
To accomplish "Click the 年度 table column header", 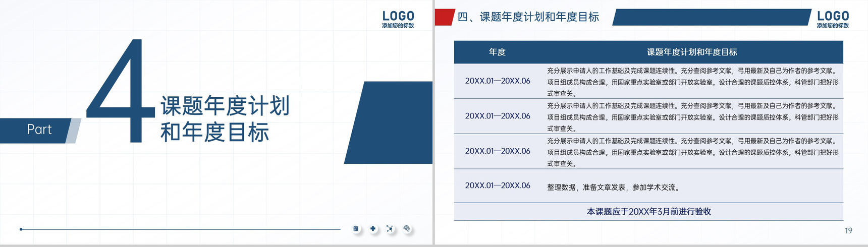I will 497,52.
